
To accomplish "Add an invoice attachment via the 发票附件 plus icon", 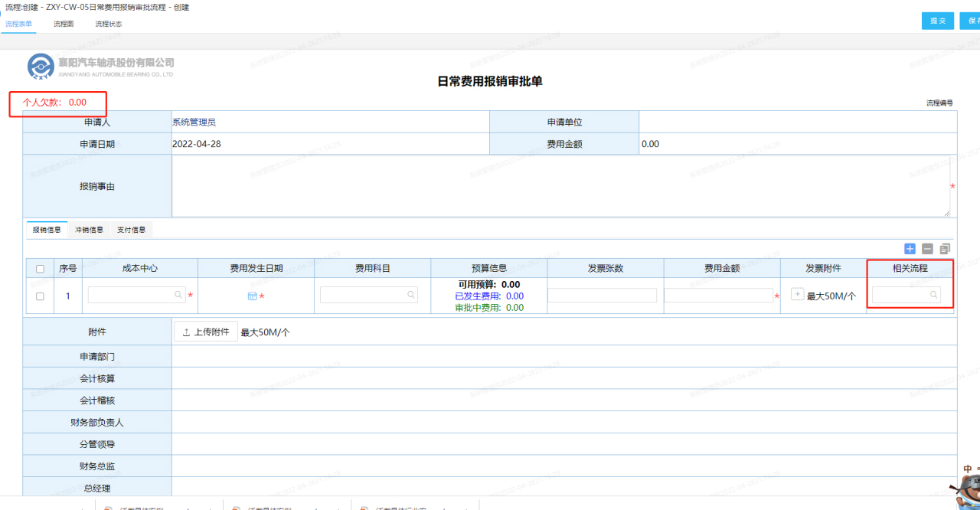I will pos(797,295).
